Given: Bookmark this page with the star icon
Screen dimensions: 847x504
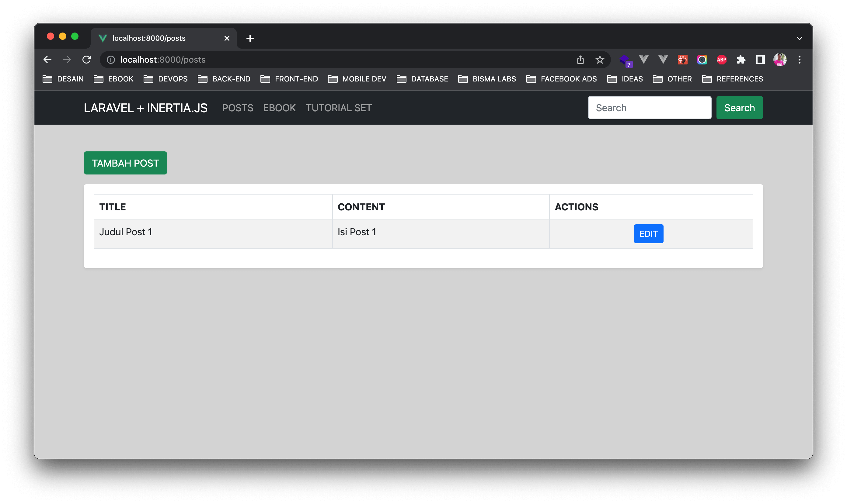Looking at the screenshot, I should click(x=600, y=60).
